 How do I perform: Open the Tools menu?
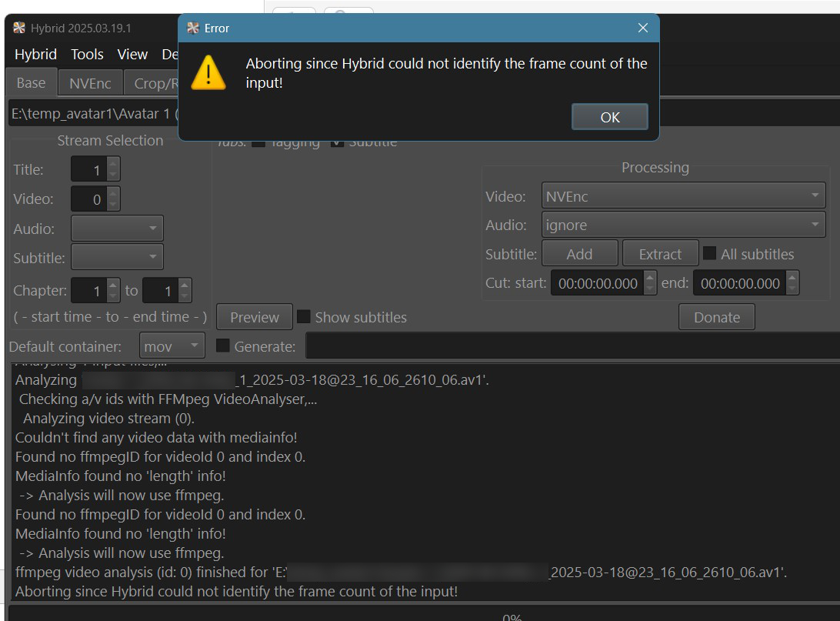pos(87,54)
